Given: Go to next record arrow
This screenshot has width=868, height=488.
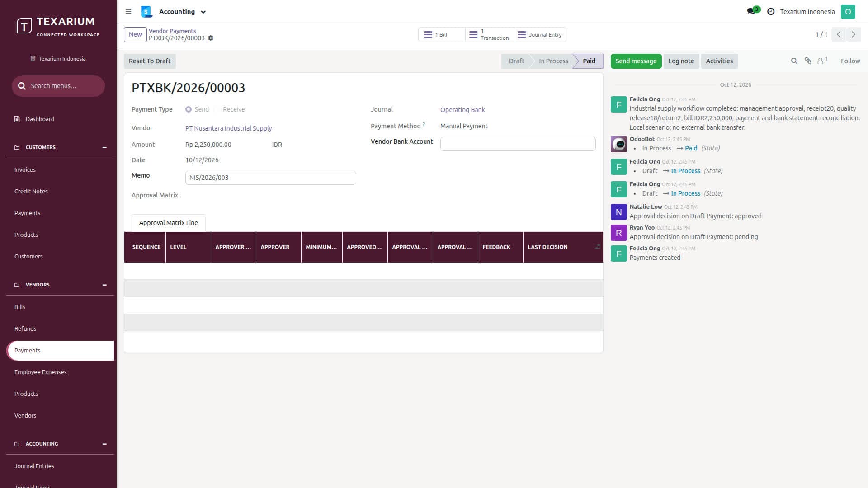Looking at the screenshot, I should [853, 34].
